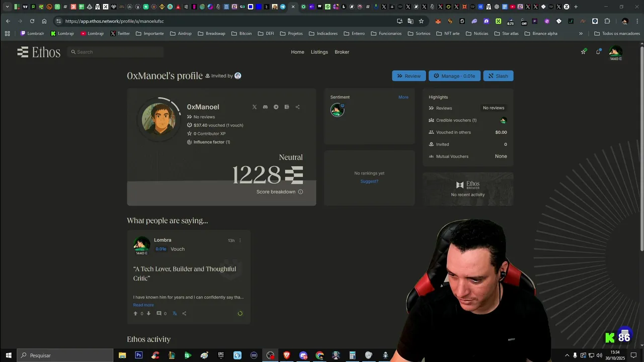Reload the page
The width and height of the screenshot is (644, 362).
(x=32, y=21)
